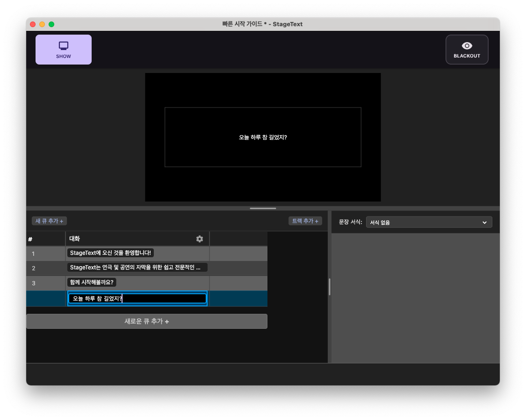Click the 새로운 큐 추가 + button
Viewport: 526px width, 420px height.
click(x=147, y=321)
